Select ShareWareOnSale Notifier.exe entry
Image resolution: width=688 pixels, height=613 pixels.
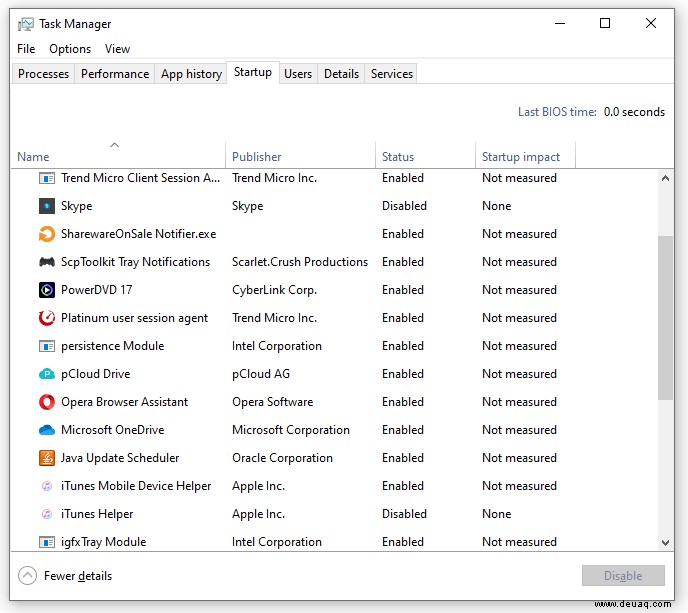[x=139, y=234]
